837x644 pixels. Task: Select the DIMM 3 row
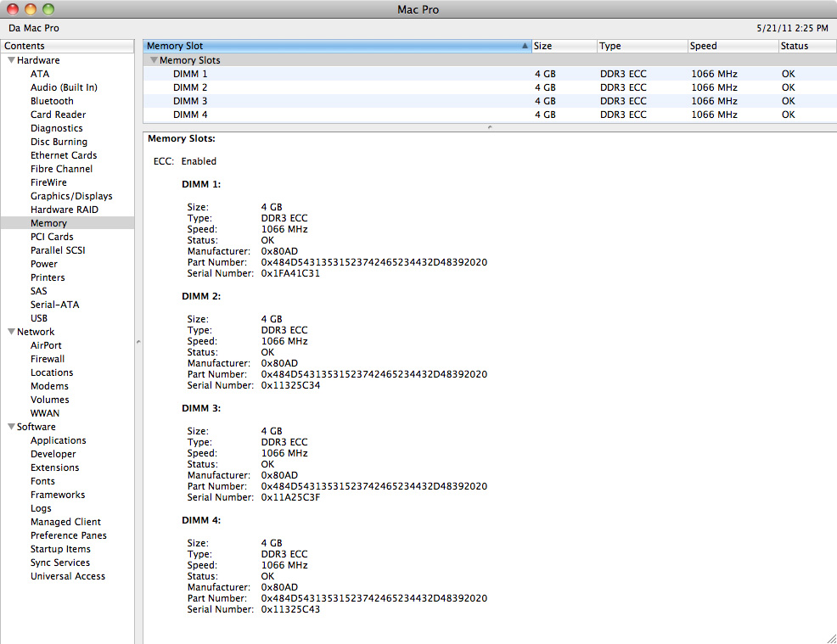(x=490, y=101)
